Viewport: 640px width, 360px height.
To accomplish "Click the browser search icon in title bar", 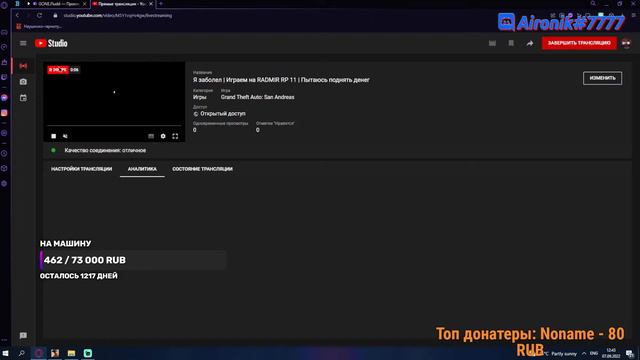I will point(593,3).
